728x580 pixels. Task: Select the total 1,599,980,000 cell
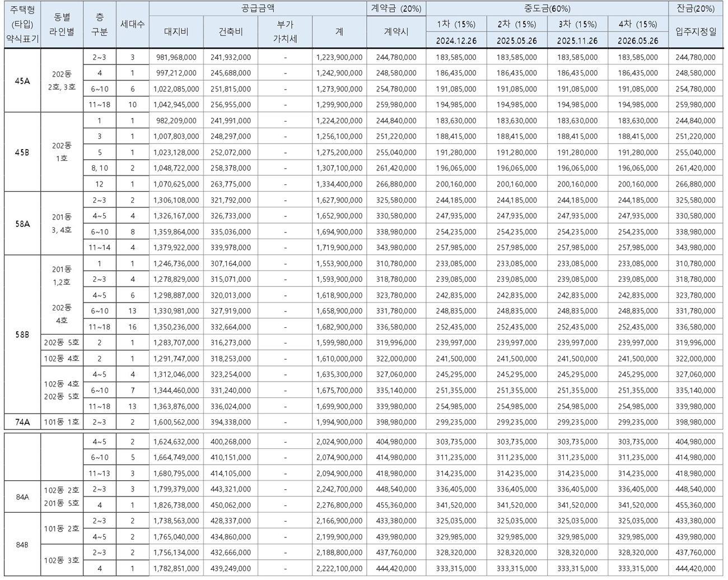click(x=339, y=342)
